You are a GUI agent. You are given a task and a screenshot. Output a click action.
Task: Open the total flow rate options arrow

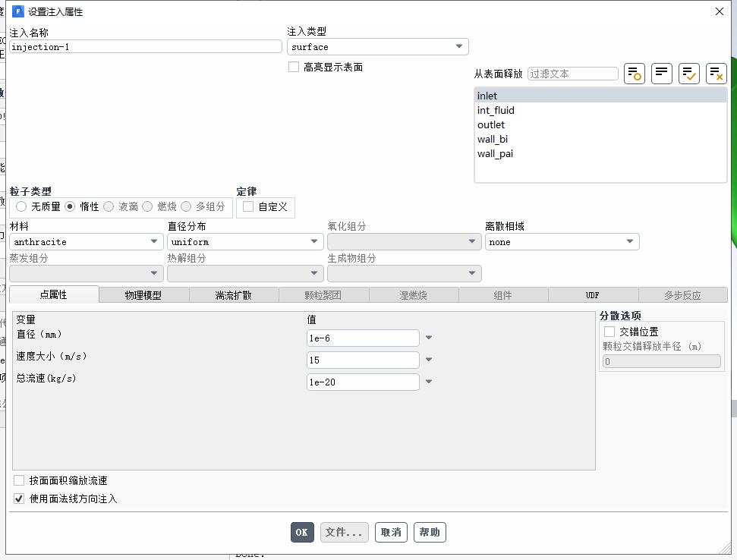pyautogui.click(x=429, y=382)
